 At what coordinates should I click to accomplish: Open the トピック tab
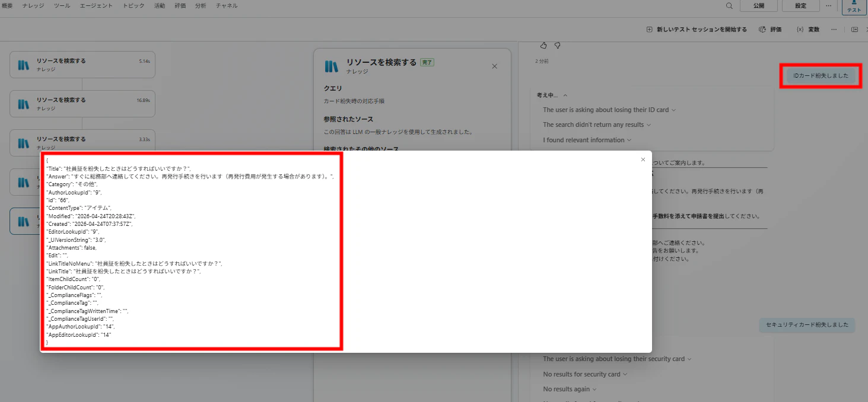pyautogui.click(x=133, y=5)
